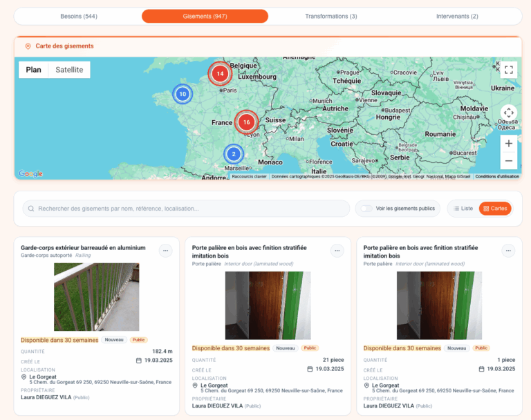Select the blue cluster marker labeled 10
The image size is (531, 420).
[183, 94]
